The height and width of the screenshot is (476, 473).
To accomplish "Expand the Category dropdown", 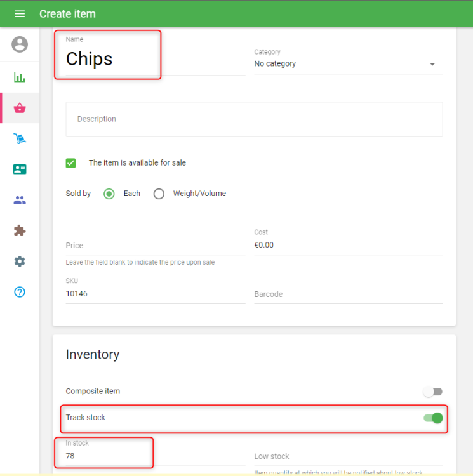I will pos(345,64).
